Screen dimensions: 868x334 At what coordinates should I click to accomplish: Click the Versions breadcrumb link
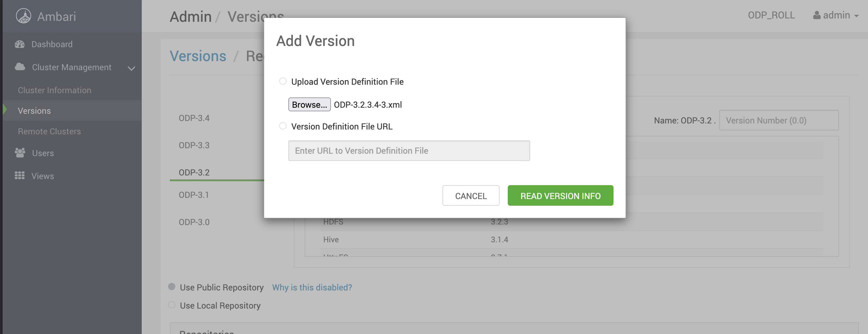click(198, 56)
